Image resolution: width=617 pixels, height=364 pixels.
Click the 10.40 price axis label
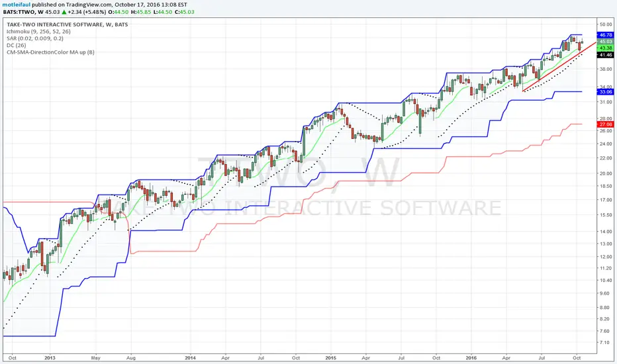(606, 280)
